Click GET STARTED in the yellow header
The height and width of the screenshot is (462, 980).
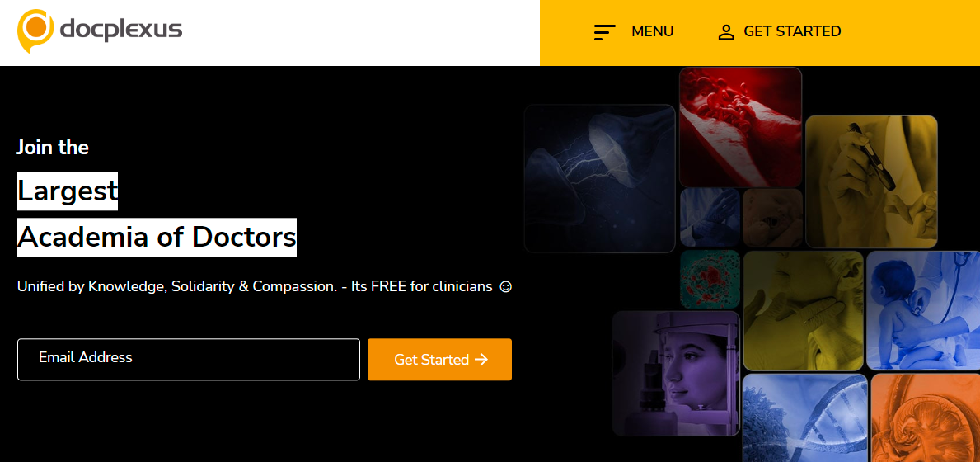click(x=792, y=31)
